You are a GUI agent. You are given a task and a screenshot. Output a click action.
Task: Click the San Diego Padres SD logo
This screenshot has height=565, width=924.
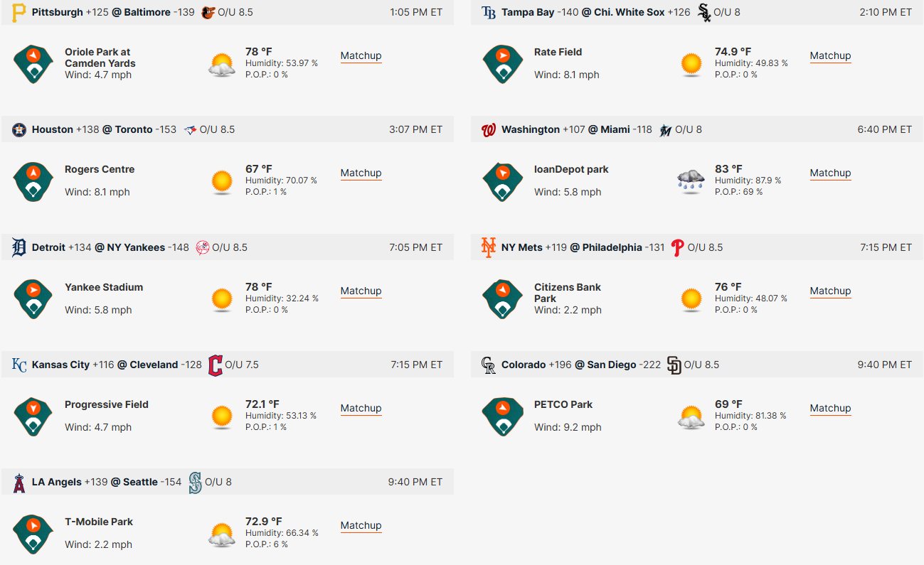(x=674, y=365)
